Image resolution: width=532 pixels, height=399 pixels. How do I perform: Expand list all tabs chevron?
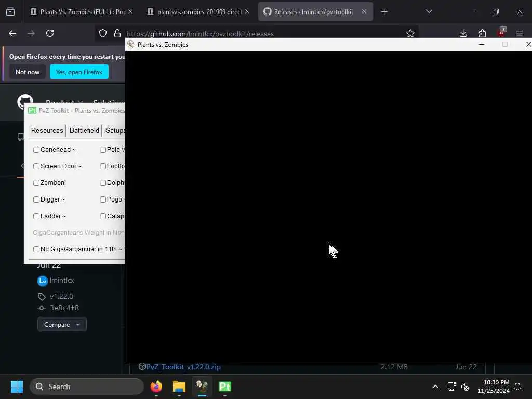[429, 11]
